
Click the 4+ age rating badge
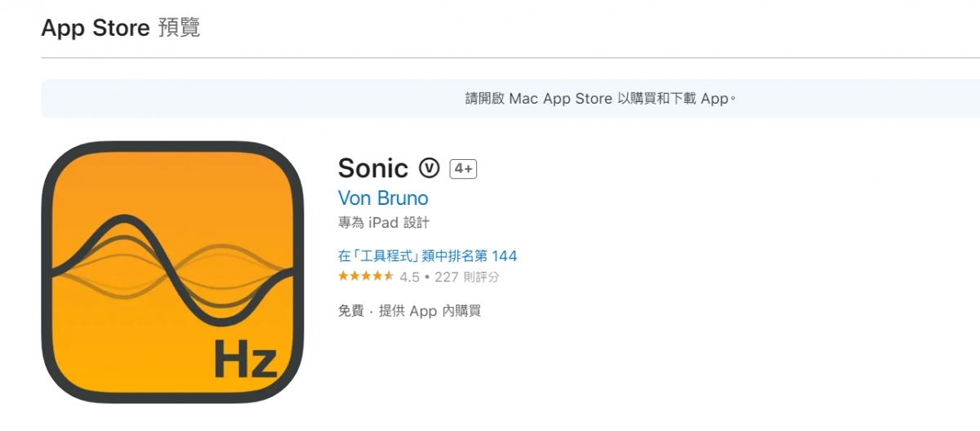pos(463,168)
